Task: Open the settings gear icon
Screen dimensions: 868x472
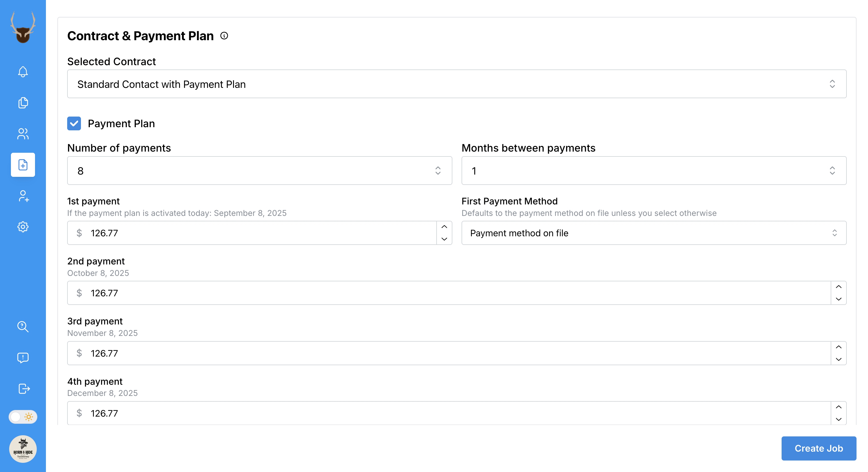Action: pyautogui.click(x=23, y=227)
